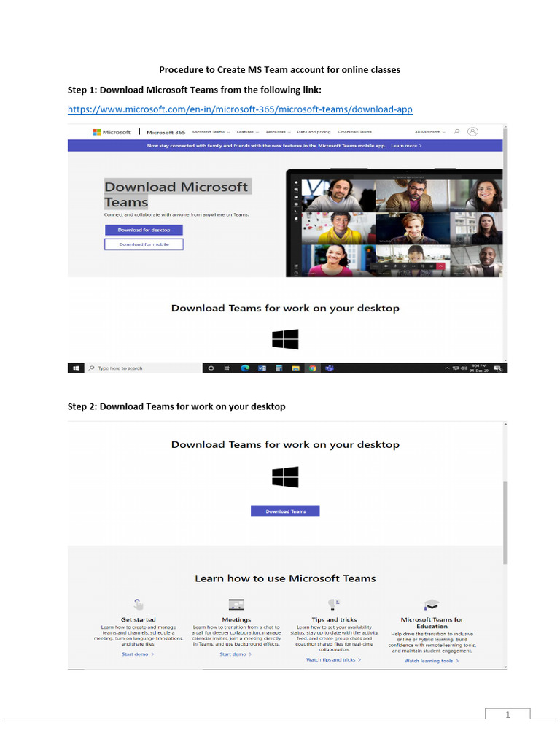
Task: Open the Microsoft 365 header link
Action: click(x=166, y=133)
